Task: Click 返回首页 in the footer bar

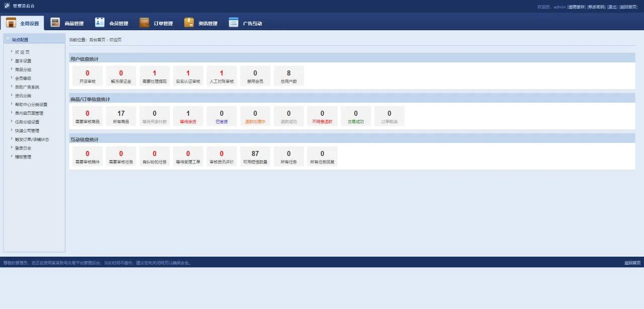Action: [632, 263]
